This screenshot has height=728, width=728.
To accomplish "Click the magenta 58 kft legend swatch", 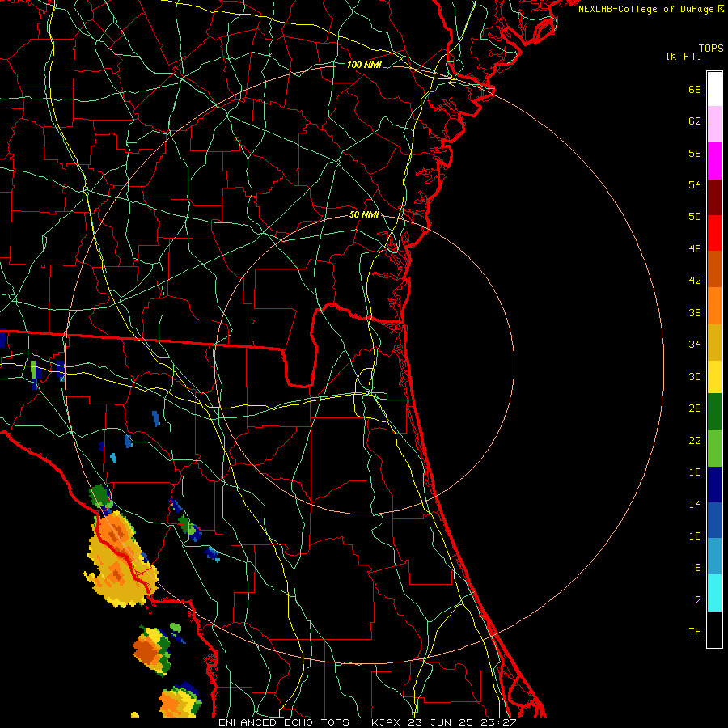I will click(x=714, y=161).
